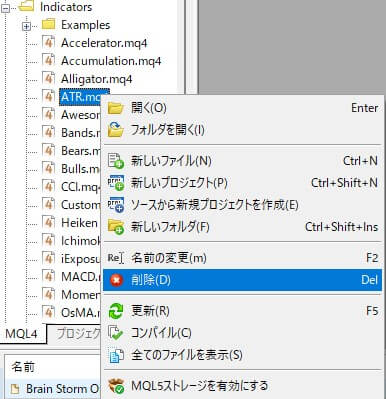
Task: Select the Heiken file row
Action: (79, 223)
